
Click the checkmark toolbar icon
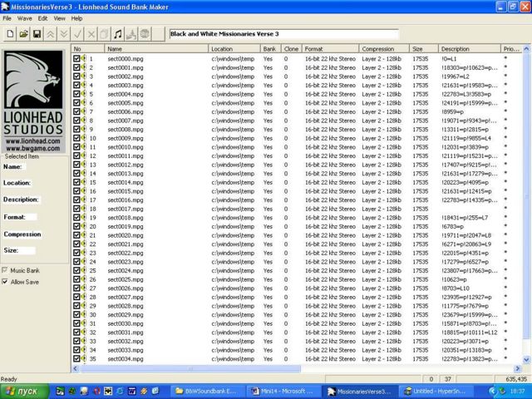tap(77, 34)
